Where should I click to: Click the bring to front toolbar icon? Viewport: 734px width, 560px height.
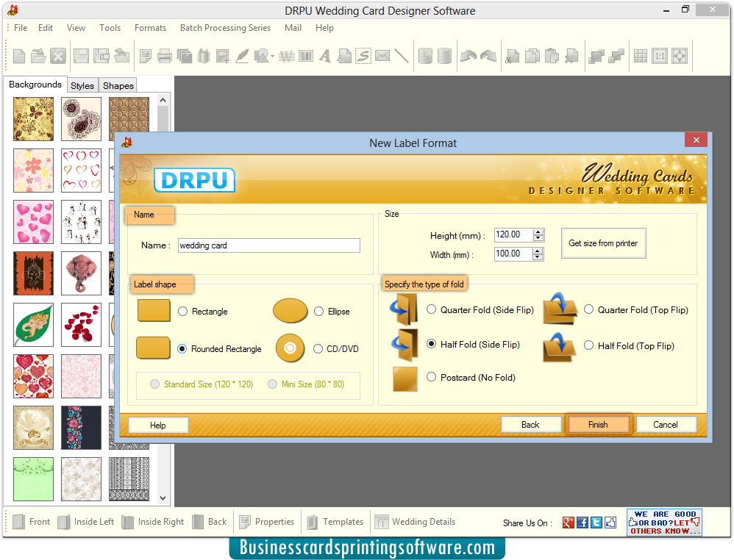pyautogui.click(x=596, y=57)
